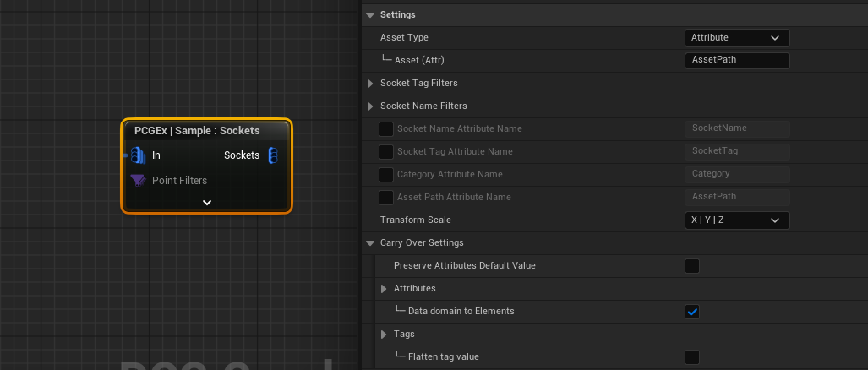Click the In input pin icon

click(x=139, y=155)
